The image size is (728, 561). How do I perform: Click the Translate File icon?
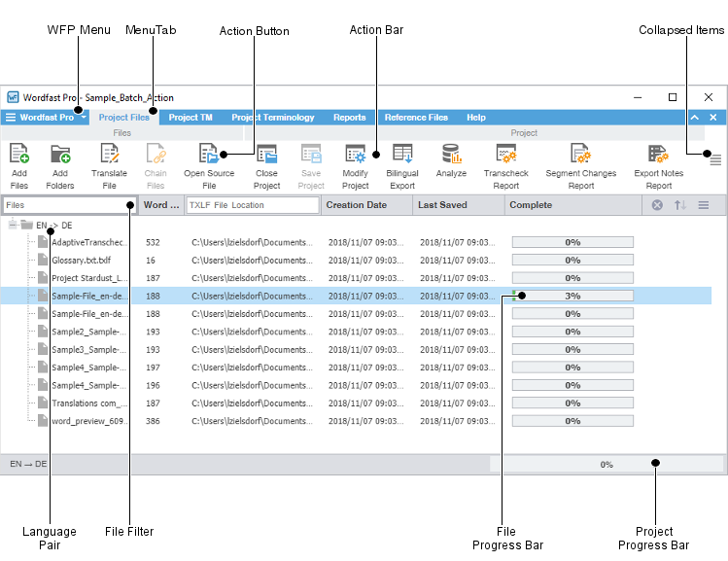click(110, 154)
